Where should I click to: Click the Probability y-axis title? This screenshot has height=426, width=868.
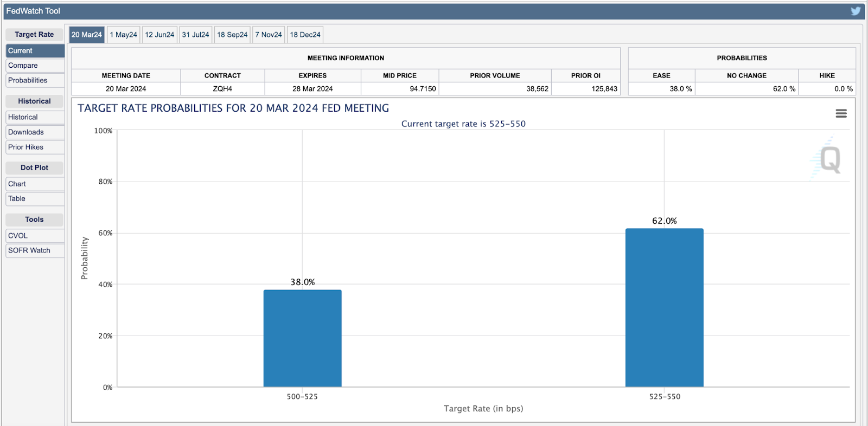85,258
